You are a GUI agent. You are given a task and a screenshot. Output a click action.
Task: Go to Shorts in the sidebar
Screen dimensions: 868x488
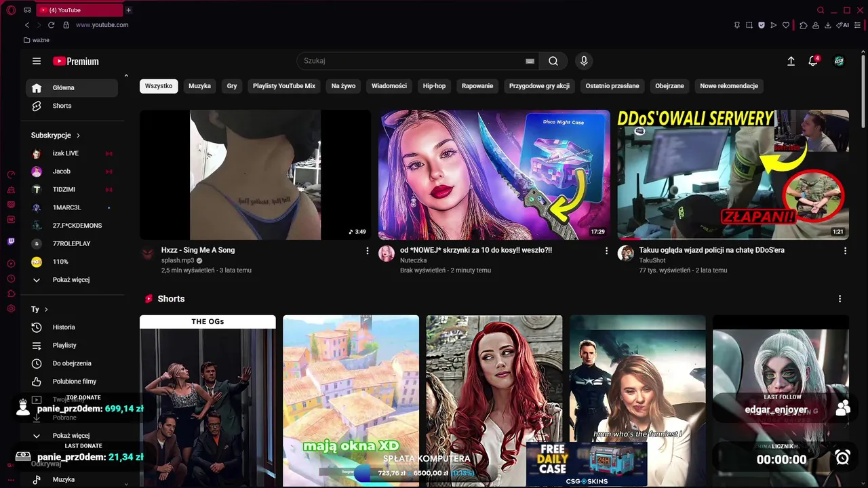pos(72,106)
